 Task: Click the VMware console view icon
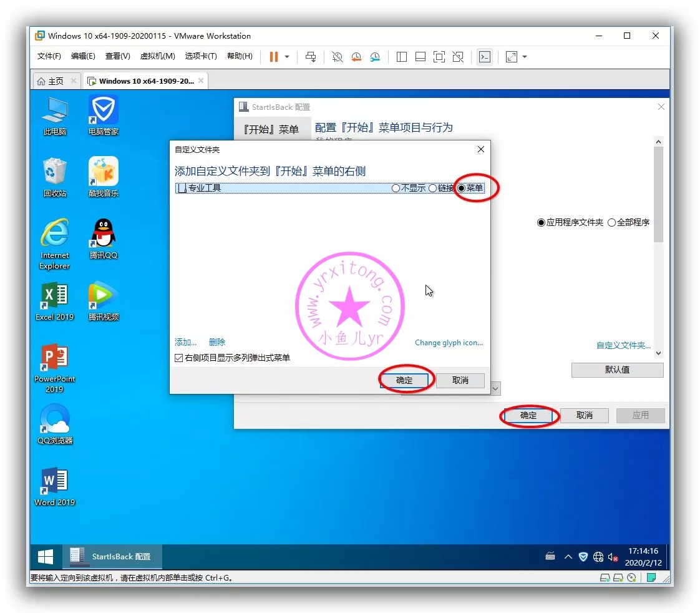tap(484, 57)
